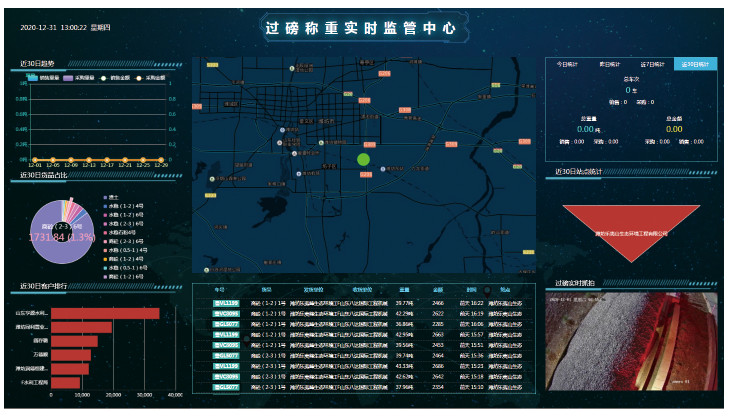Click the 时间 column header

point(471,290)
